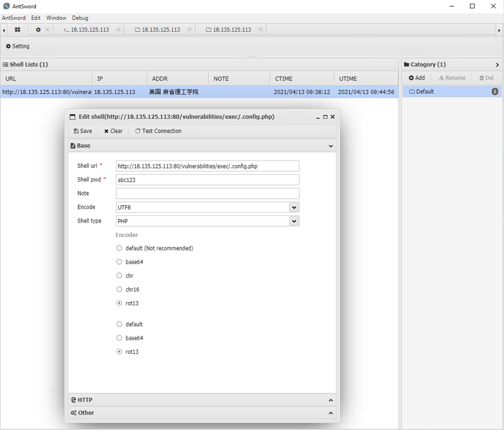Rename the selected category
Image resolution: width=504 pixels, height=430 pixels.
coord(452,78)
